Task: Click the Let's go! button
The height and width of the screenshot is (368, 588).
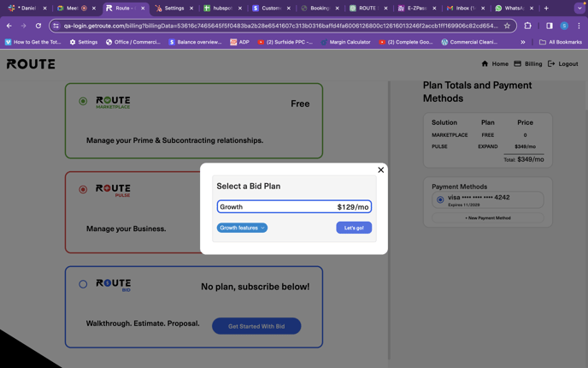Action: (x=354, y=228)
